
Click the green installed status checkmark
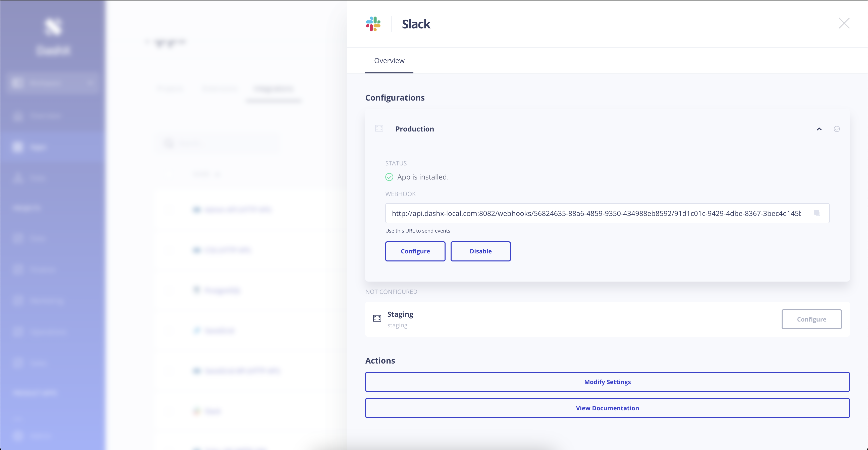[389, 177]
